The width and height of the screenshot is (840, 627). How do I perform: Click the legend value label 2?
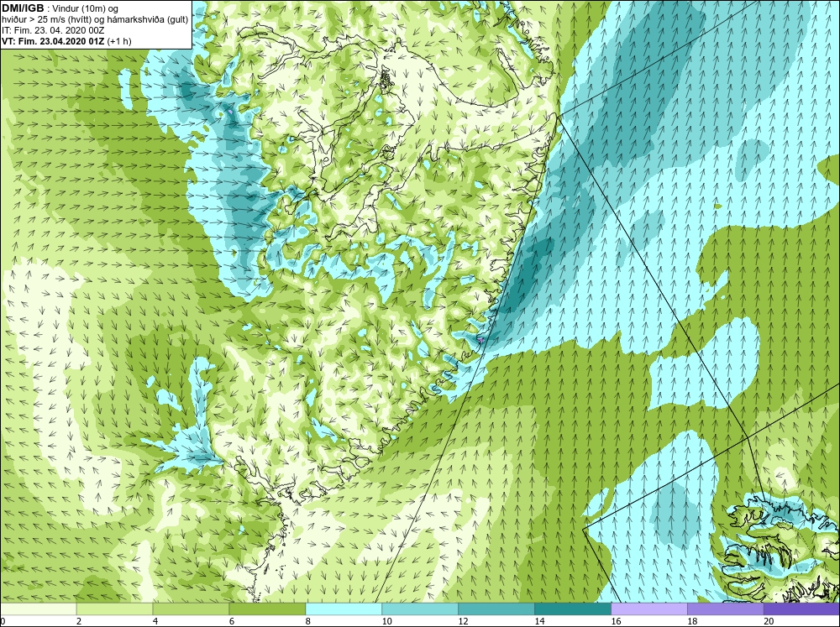coord(79,621)
